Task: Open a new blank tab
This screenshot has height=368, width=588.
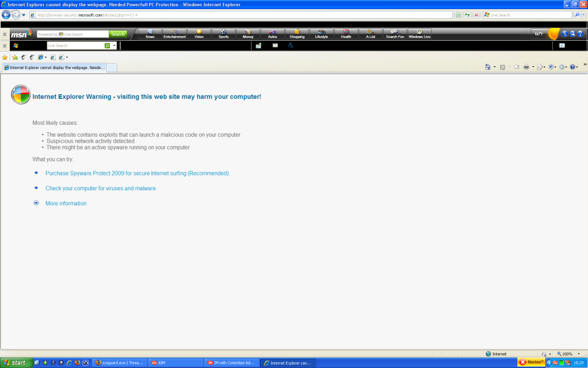Action: pyautogui.click(x=112, y=68)
